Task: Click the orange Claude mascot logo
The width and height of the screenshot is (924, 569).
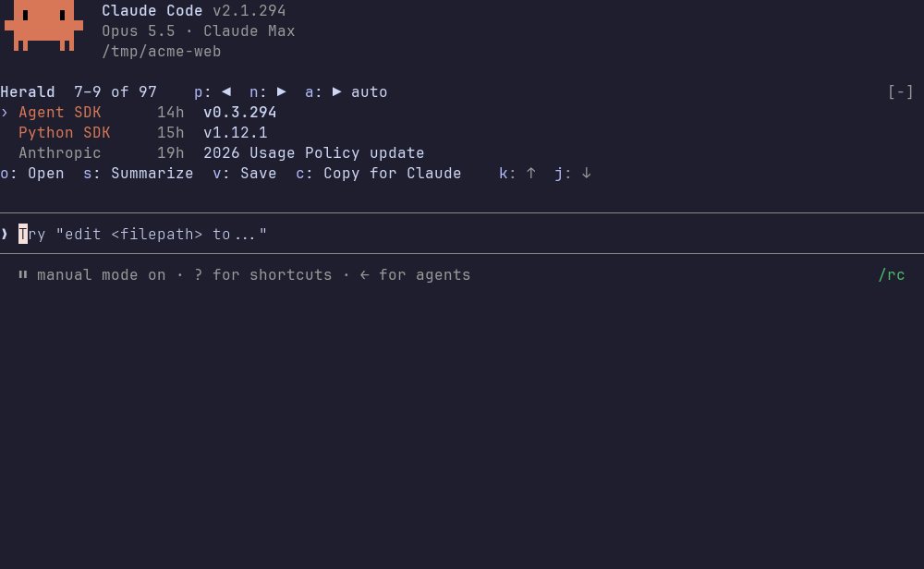Action: (43, 25)
